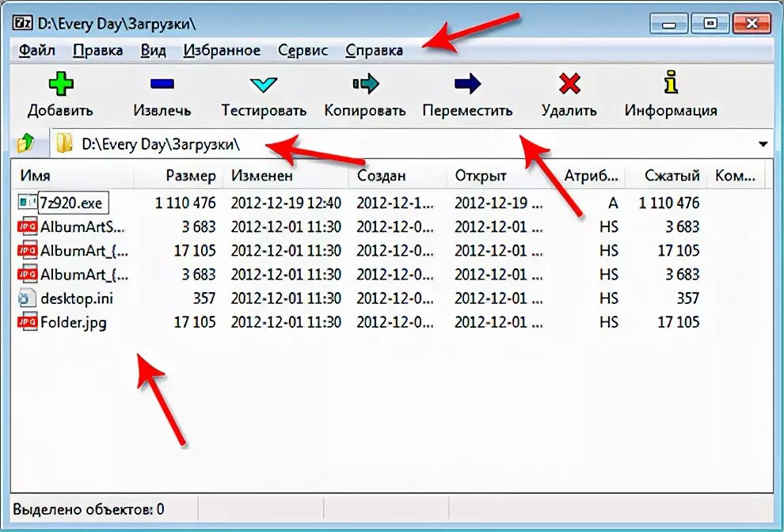Open the Сервис menu

pos(303,51)
